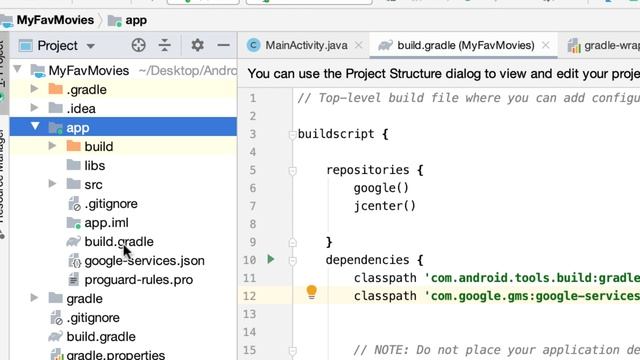Image resolution: width=640 pixels, height=360 pixels.
Task: Select the libs folder
Action: 95,165
